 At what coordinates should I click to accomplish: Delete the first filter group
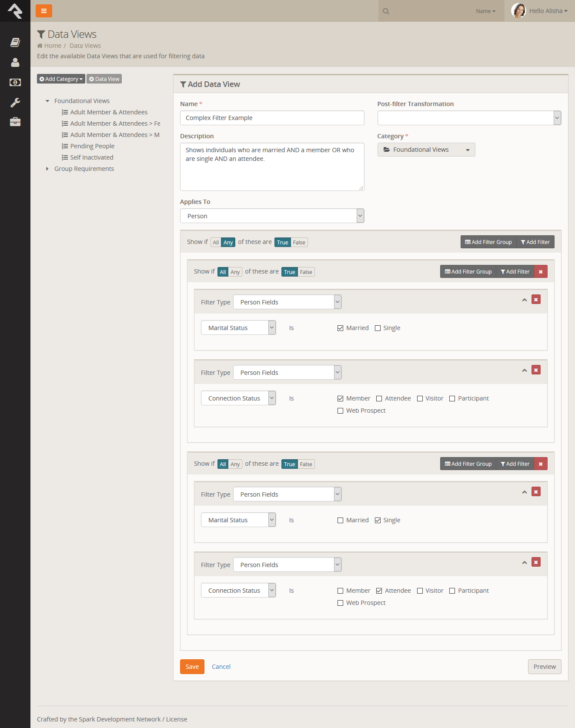(x=541, y=272)
